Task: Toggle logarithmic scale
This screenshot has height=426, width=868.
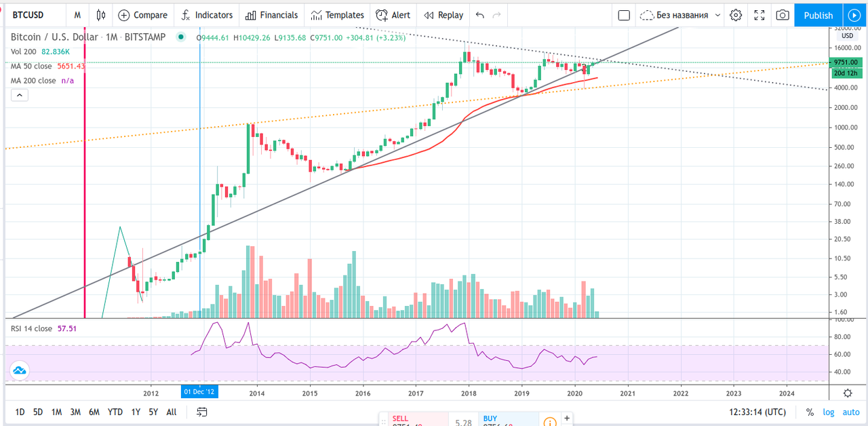Action: tap(829, 412)
